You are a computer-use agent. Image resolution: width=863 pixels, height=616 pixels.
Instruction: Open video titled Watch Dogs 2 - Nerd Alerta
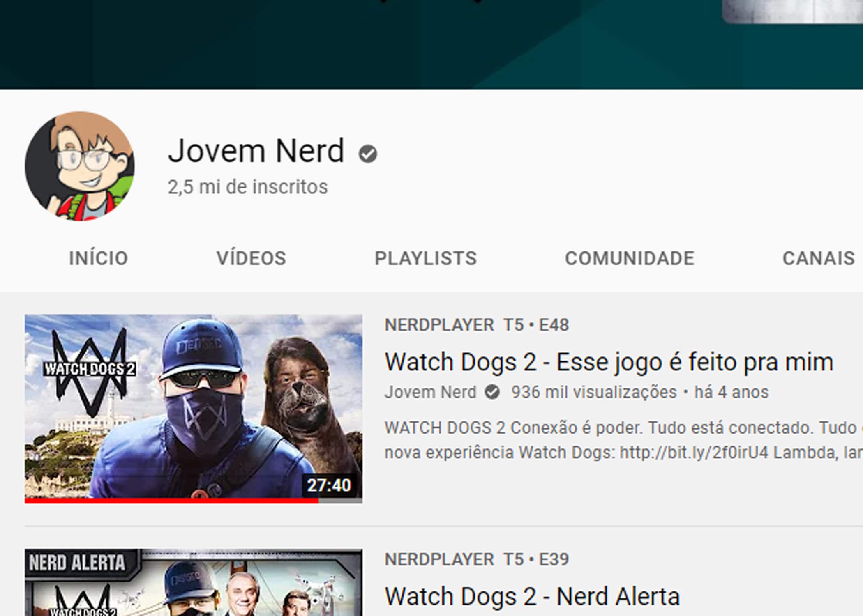click(x=532, y=596)
